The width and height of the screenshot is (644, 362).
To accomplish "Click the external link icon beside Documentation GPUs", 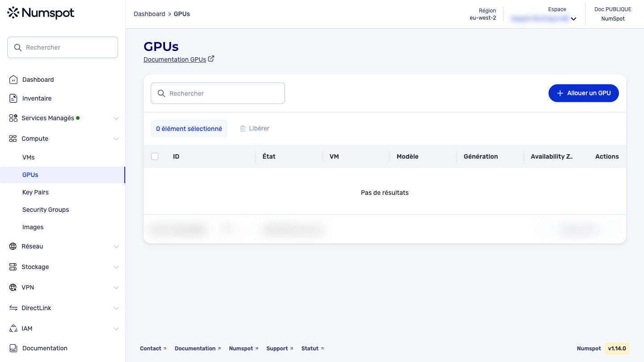I will [211, 59].
